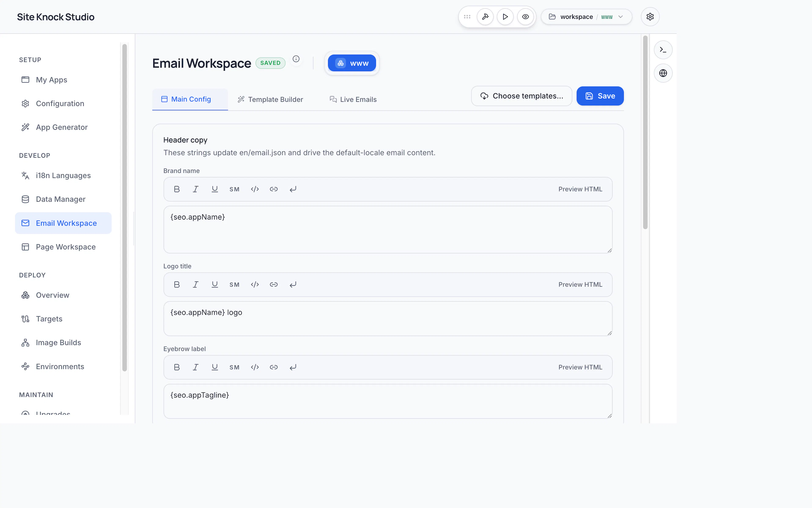Toggle the eye preview icon in top toolbar

tap(525, 17)
